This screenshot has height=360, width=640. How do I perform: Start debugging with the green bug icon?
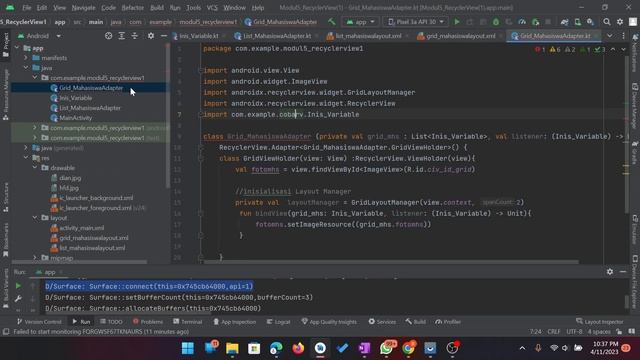coord(496,22)
